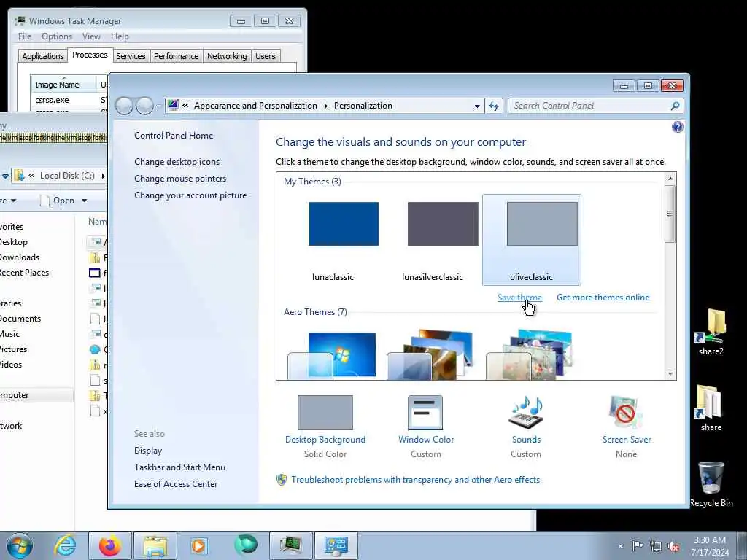Open the Screen Saver icon
The width and height of the screenshot is (747, 560).
626,413
